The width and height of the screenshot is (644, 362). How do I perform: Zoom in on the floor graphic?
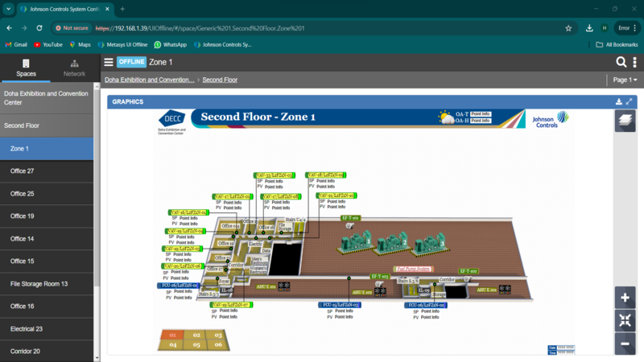tap(625, 298)
